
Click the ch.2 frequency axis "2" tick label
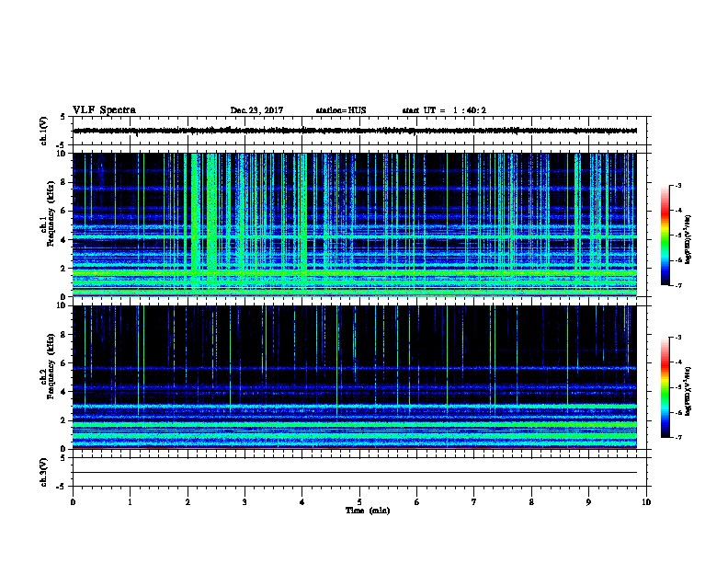click(x=63, y=420)
